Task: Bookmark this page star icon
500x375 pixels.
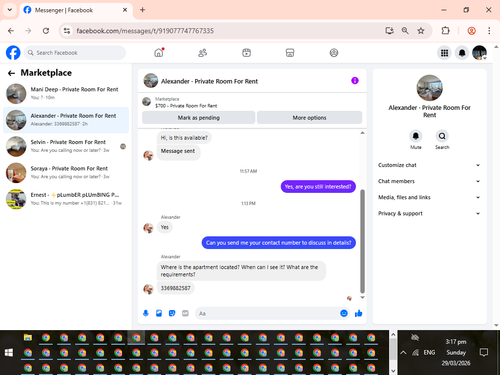Action: click(421, 31)
